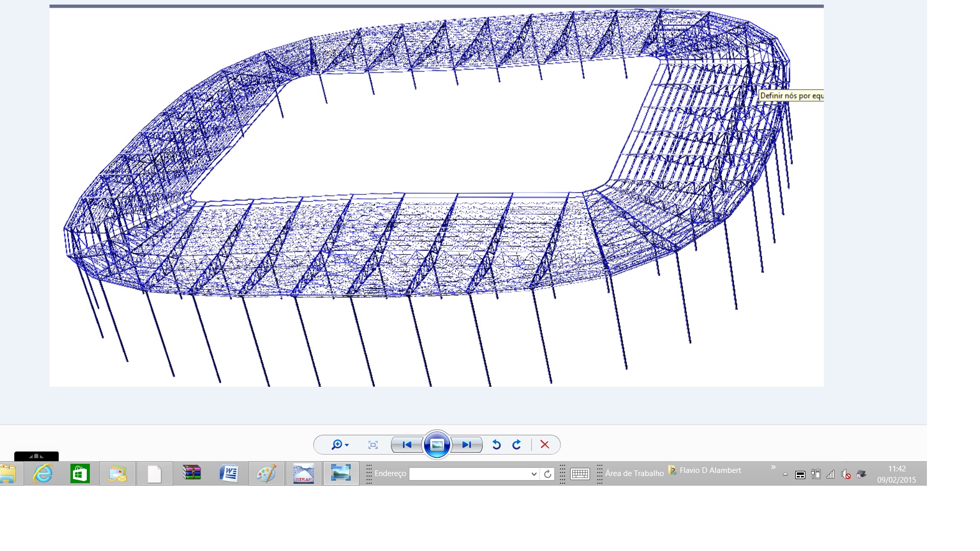Open the Flavio D Alambert folder
This screenshot has height=551, width=980.
[x=705, y=470]
